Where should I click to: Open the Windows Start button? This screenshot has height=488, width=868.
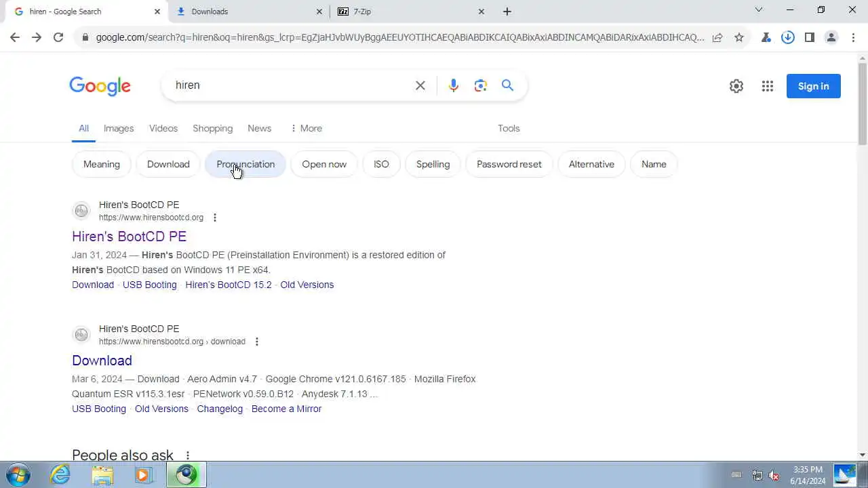[18, 474]
